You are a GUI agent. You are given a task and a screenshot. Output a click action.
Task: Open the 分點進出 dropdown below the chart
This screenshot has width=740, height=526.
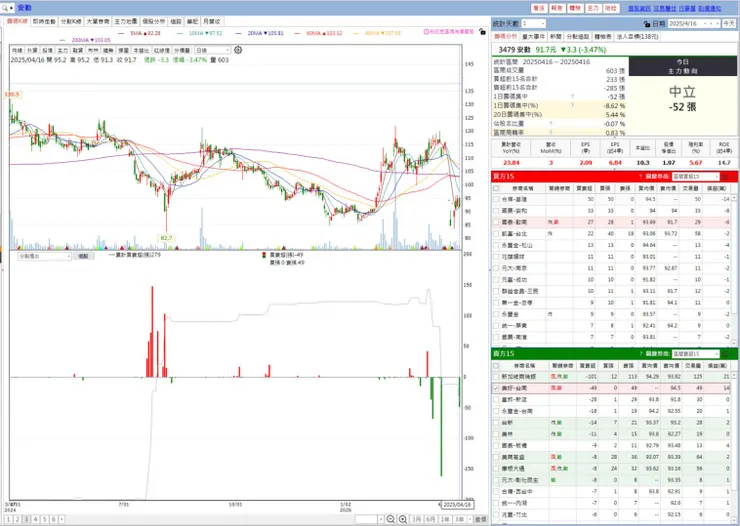44,256
